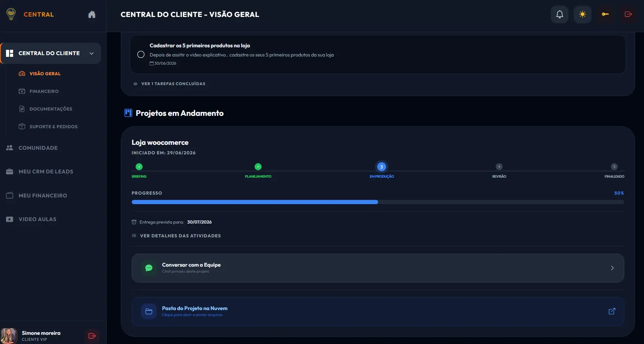Image resolution: width=644 pixels, height=344 pixels.
Task: Collapse the Central do Cliente menu chevron
Action: [x=91, y=53]
